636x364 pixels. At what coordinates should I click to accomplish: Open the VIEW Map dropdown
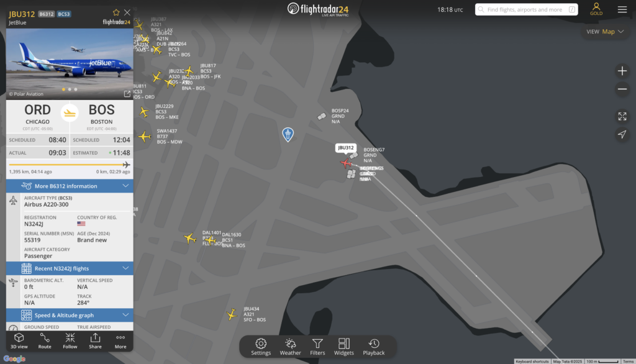pyautogui.click(x=605, y=32)
